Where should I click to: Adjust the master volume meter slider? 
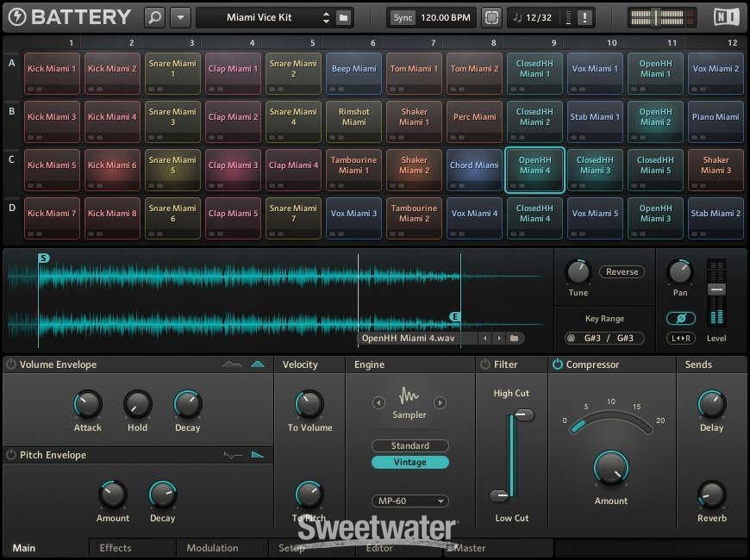pyautogui.click(x=656, y=18)
